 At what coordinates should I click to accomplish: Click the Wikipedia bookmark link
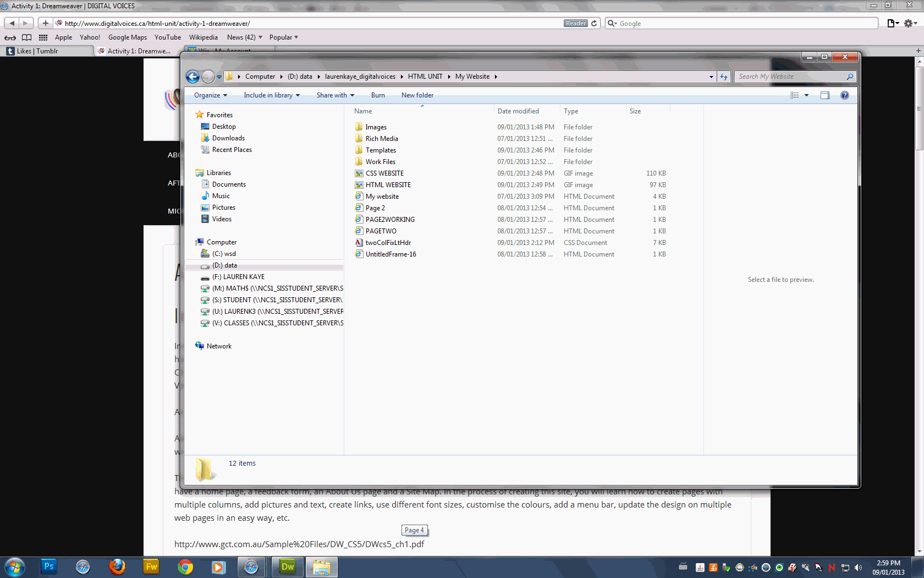coord(204,37)
